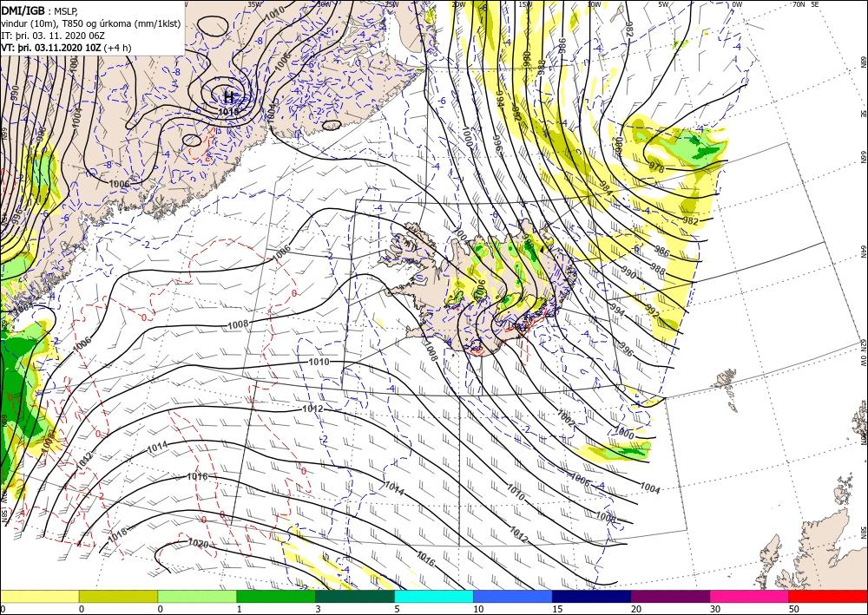Select the '10W' longitude label

(594, 4)
